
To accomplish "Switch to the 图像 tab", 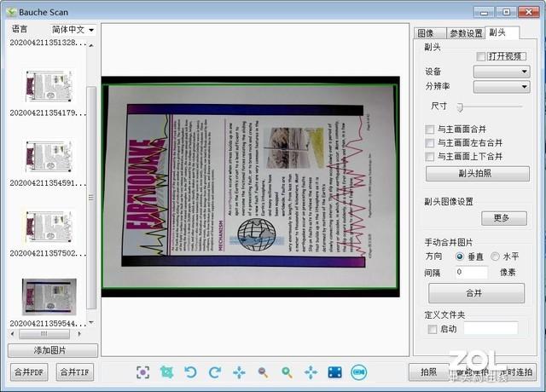I will 430,33.
